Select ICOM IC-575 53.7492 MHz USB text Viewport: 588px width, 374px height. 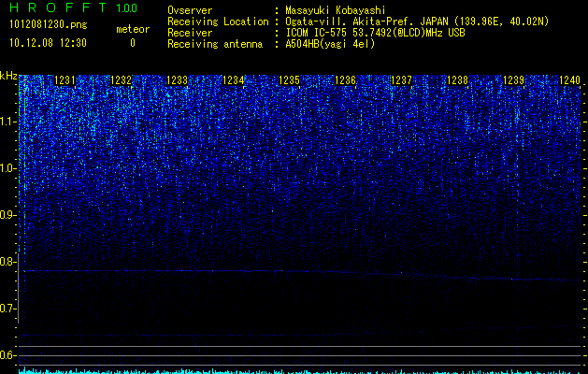[x=375, y=33]
